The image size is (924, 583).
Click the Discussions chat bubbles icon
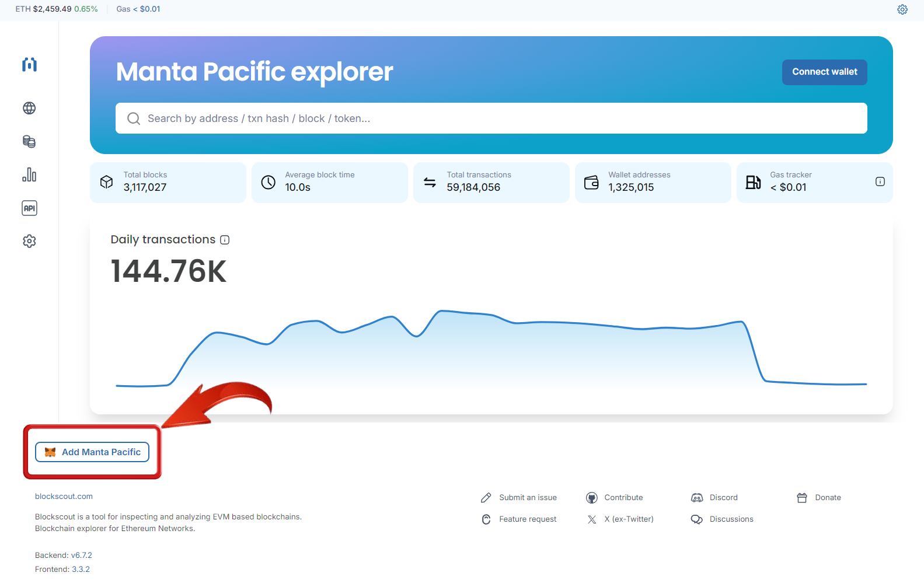697,519
